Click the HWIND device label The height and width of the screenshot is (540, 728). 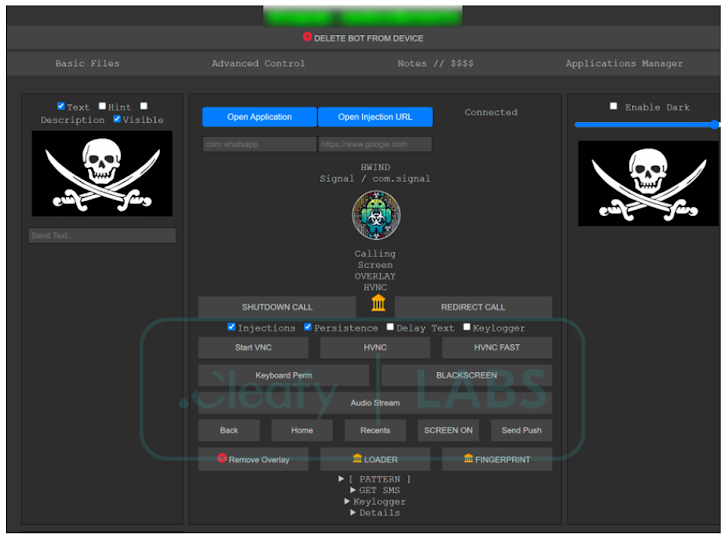point(375,167)
